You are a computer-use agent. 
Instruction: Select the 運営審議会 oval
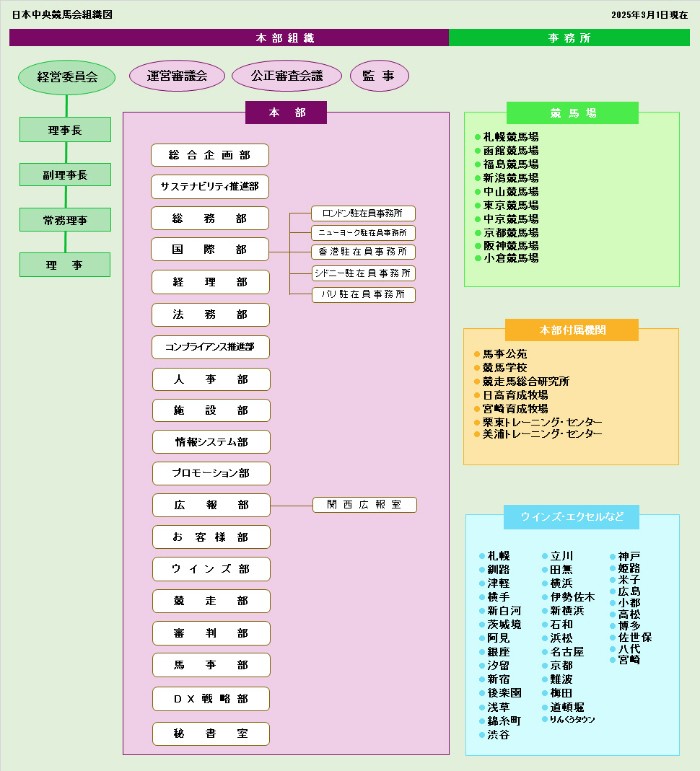click(x=177, y=76)
